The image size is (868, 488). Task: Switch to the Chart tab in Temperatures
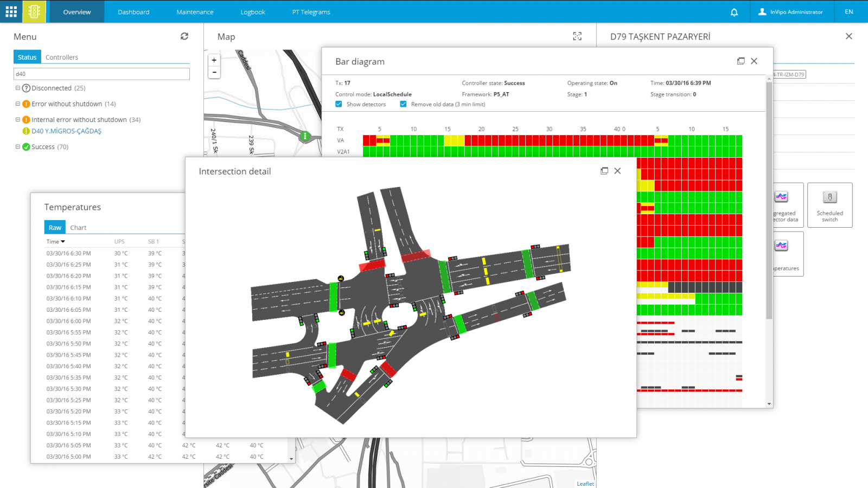pyautogui.click(x=78, y=227)
